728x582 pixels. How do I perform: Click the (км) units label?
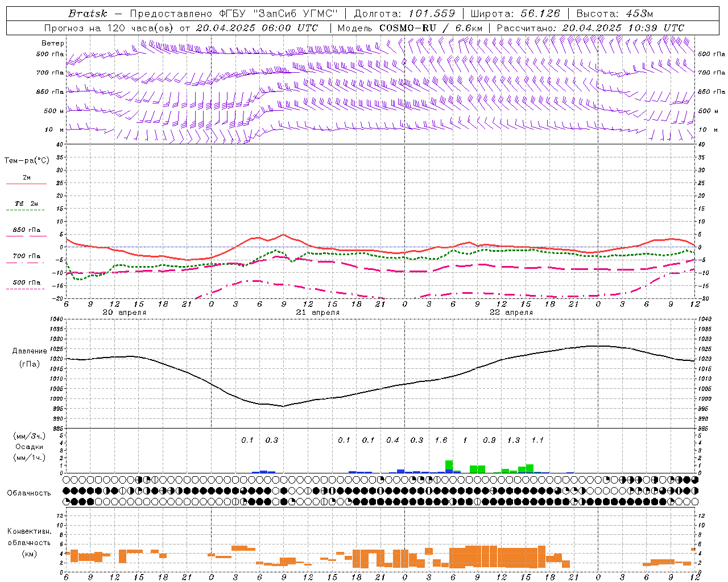pyautogui.click(x=30, y=554)
